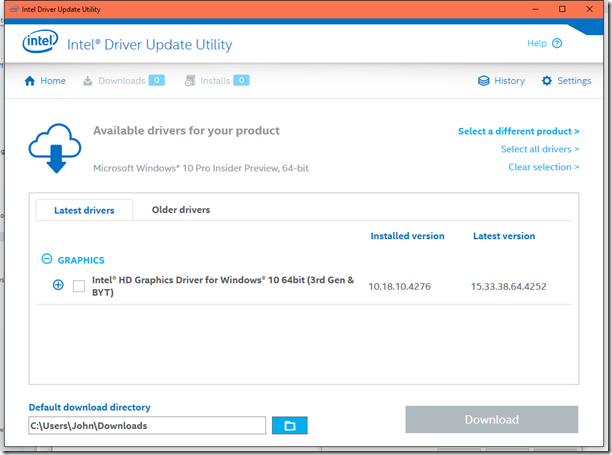Click the Windows 10 Pro Insider Preview text

201,168
